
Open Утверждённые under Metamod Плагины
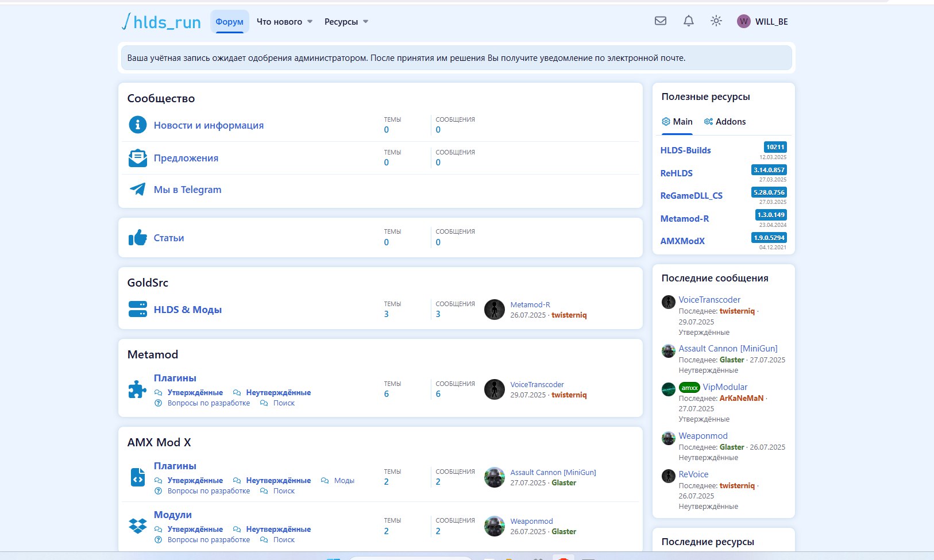(x=195, y=393)
